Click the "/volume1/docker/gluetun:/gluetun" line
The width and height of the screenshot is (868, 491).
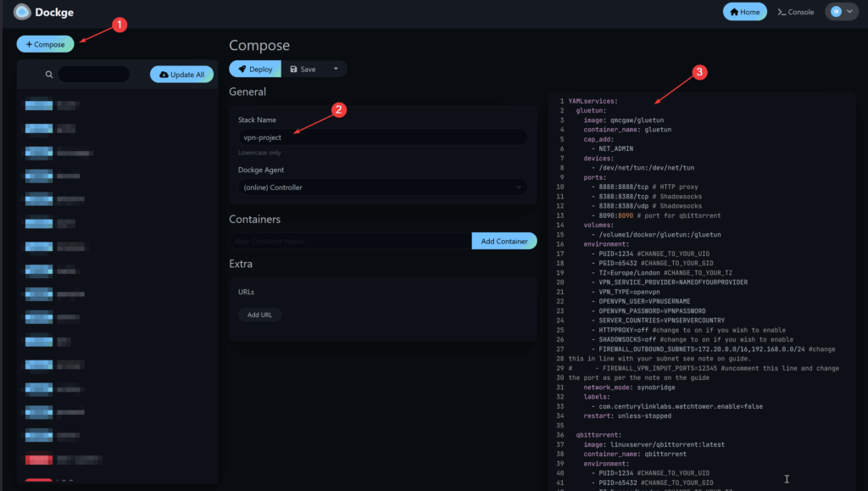656,235
